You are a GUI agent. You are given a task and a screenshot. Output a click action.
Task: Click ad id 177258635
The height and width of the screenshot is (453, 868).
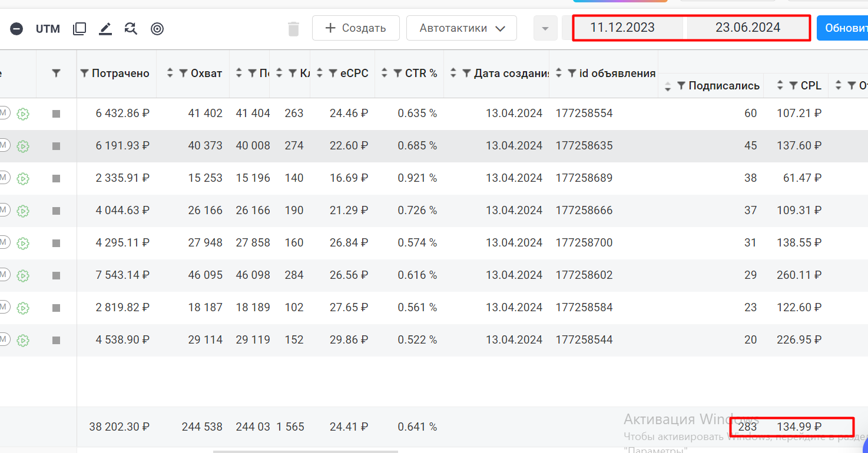(584, 145)
